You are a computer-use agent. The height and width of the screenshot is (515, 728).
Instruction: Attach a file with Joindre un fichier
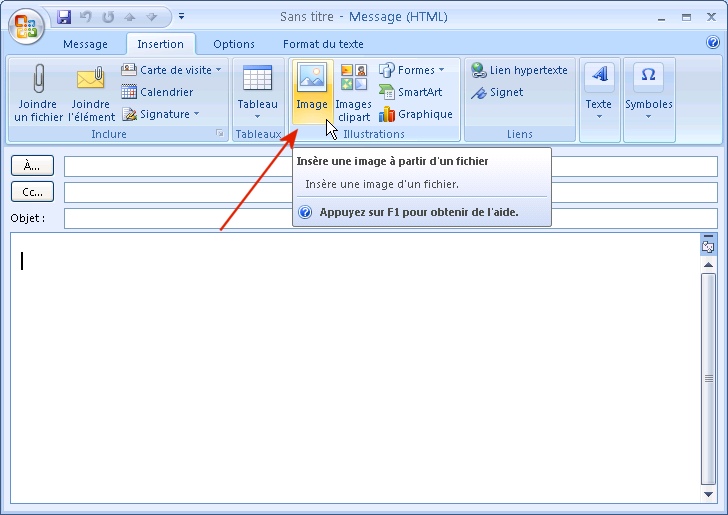38,93
